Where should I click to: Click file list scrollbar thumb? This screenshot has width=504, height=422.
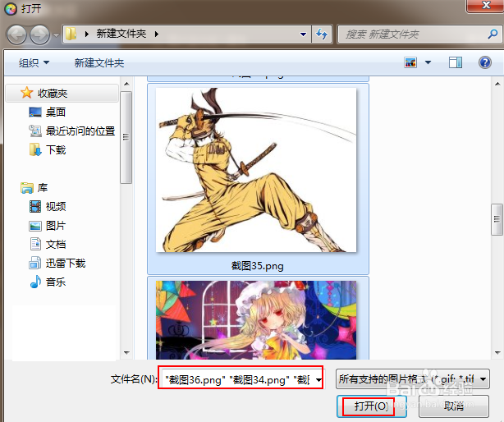(x=497, y=219)
